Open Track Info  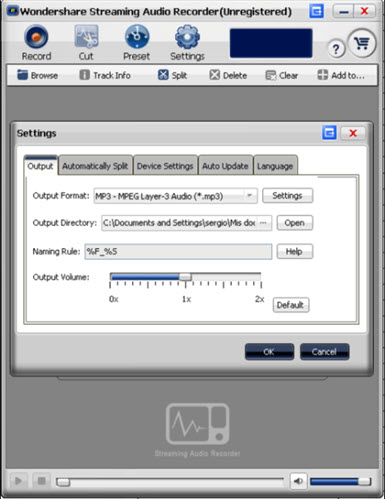point(105,75)
